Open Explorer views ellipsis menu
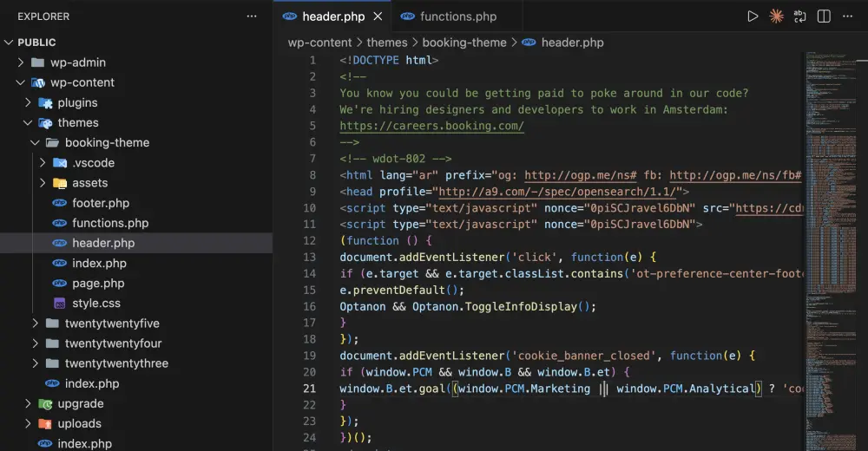868x451 pixels. point(252,16)
